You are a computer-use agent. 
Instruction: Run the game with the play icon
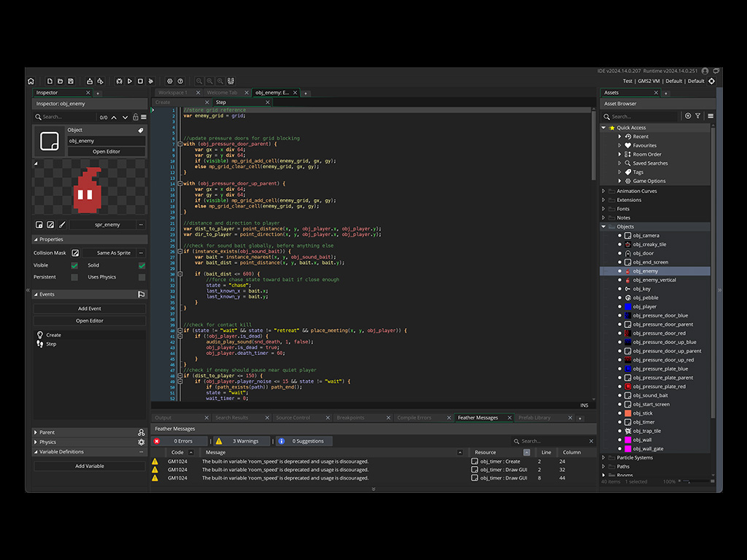[x=130, y=81]
